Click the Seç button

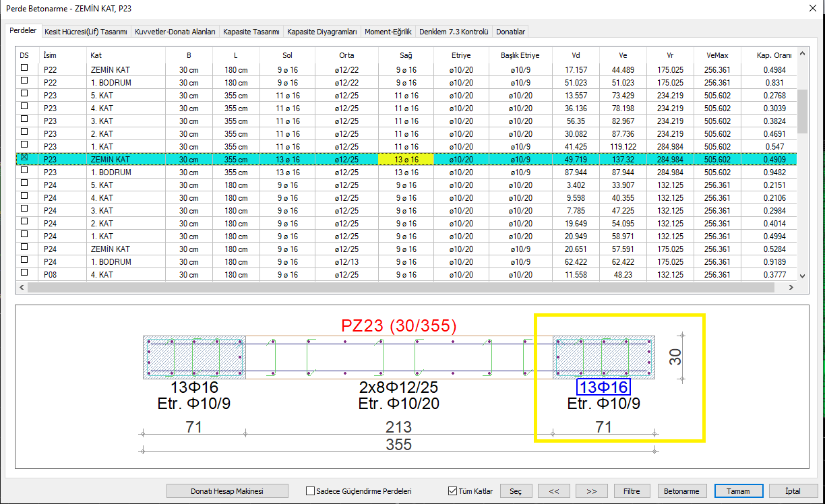point(516,491)
